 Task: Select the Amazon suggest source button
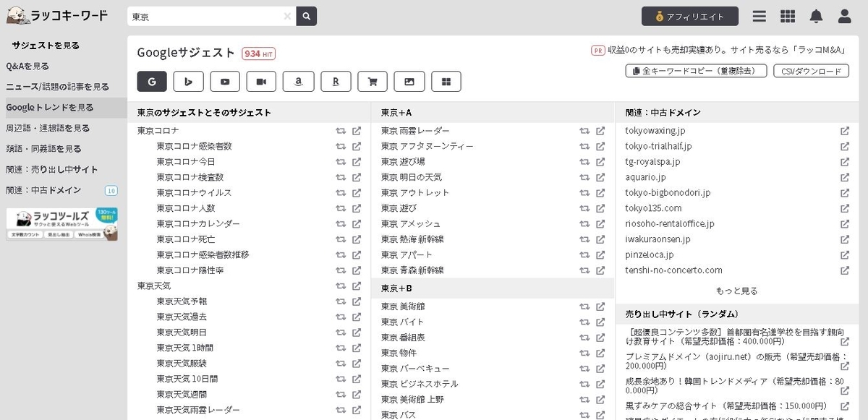point(299,82)
